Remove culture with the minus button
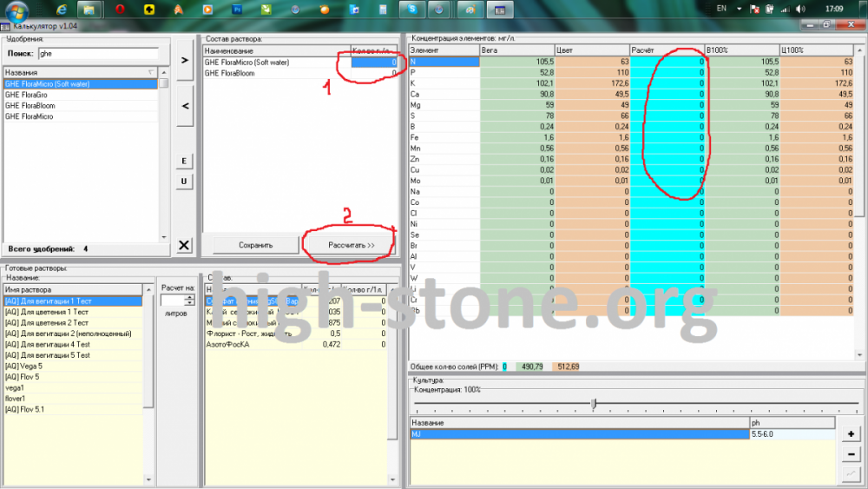The image size is (868, 489). [851, 454]
